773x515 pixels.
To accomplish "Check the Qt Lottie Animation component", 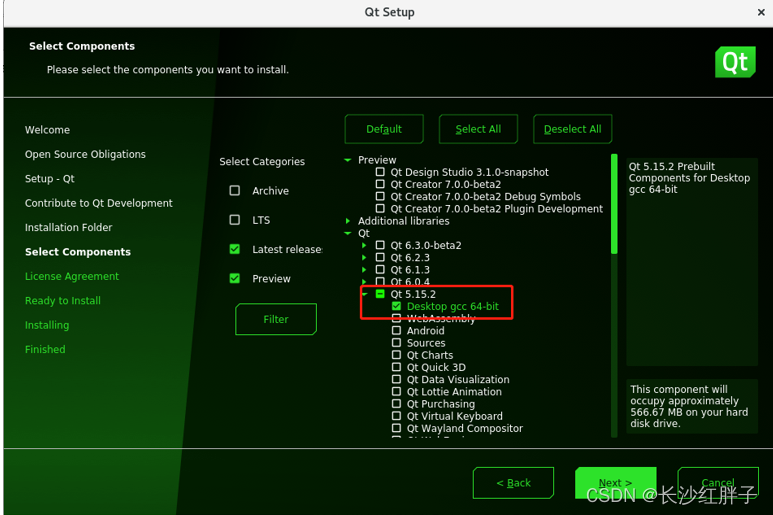I will coord(396,391).
